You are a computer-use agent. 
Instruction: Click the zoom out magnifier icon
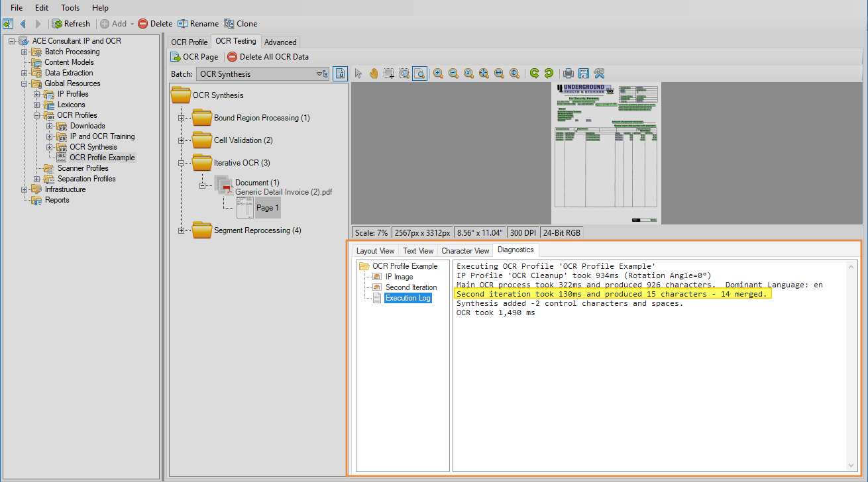[453, 73]
